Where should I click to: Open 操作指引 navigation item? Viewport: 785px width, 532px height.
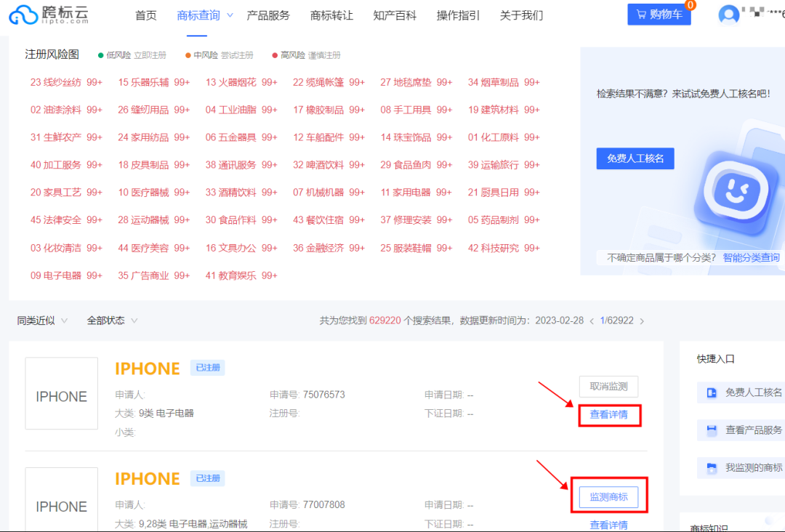tap(458, 15)
